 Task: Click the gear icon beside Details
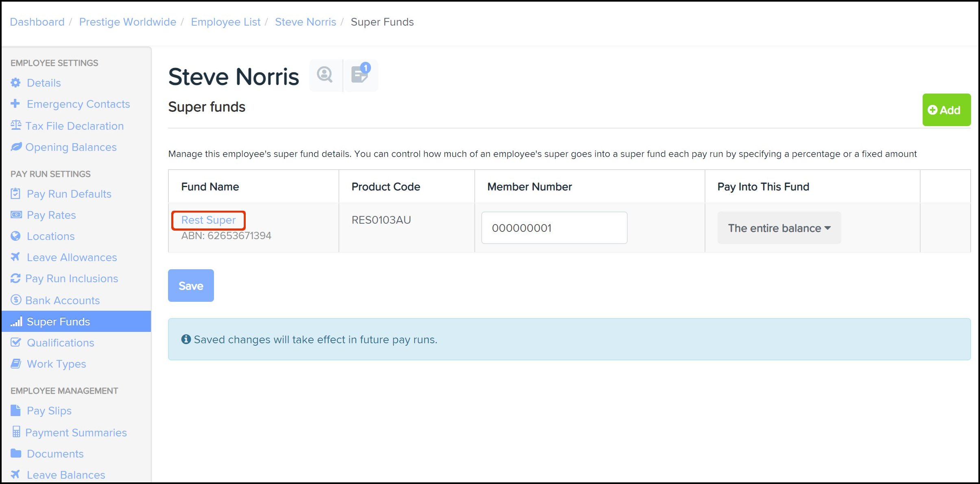15,83
